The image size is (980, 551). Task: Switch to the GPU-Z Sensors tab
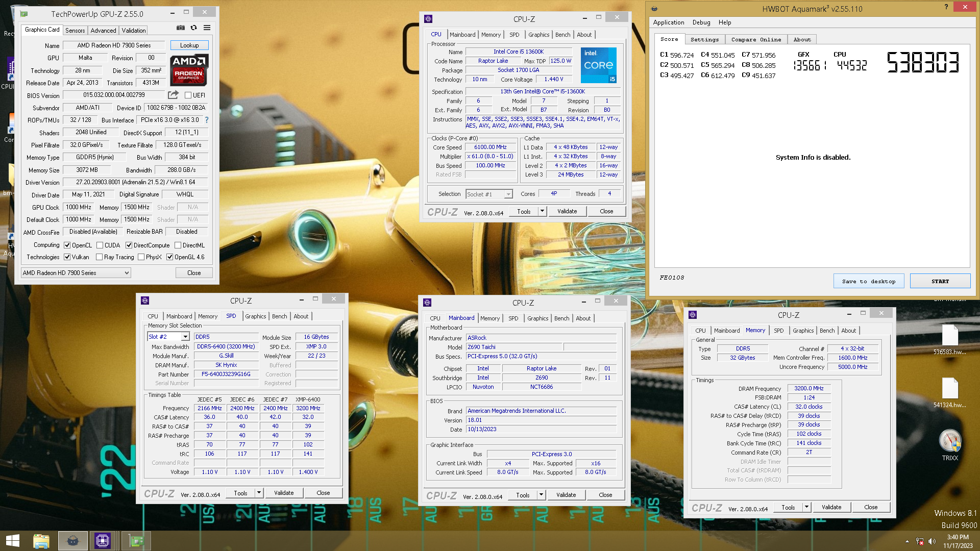[x=75, y=31]
